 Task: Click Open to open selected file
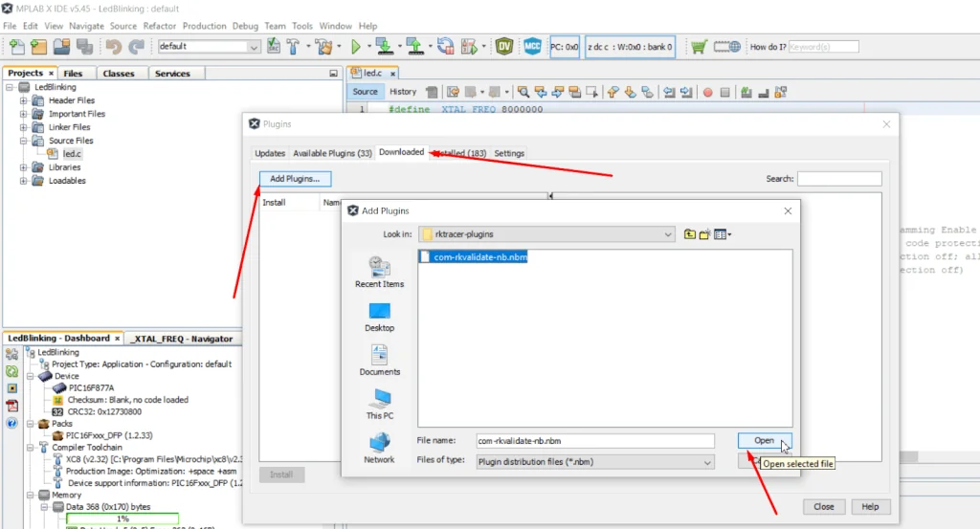pos(764,440)
